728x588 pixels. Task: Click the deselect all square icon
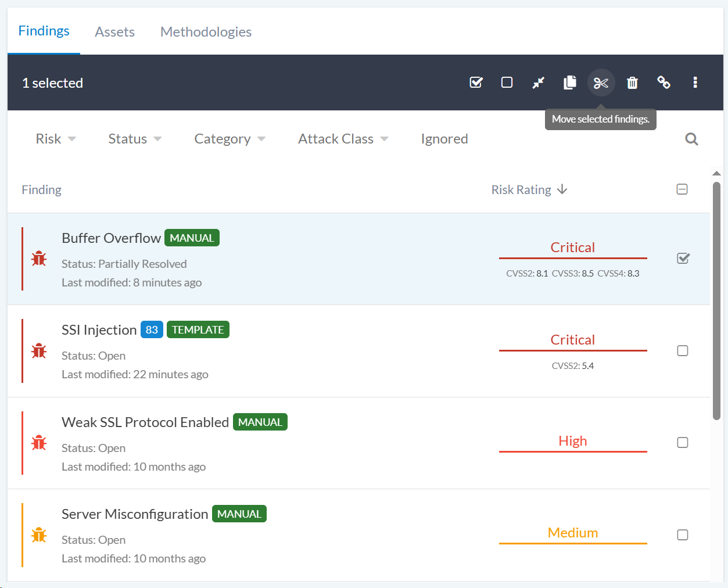coord(507,83)
